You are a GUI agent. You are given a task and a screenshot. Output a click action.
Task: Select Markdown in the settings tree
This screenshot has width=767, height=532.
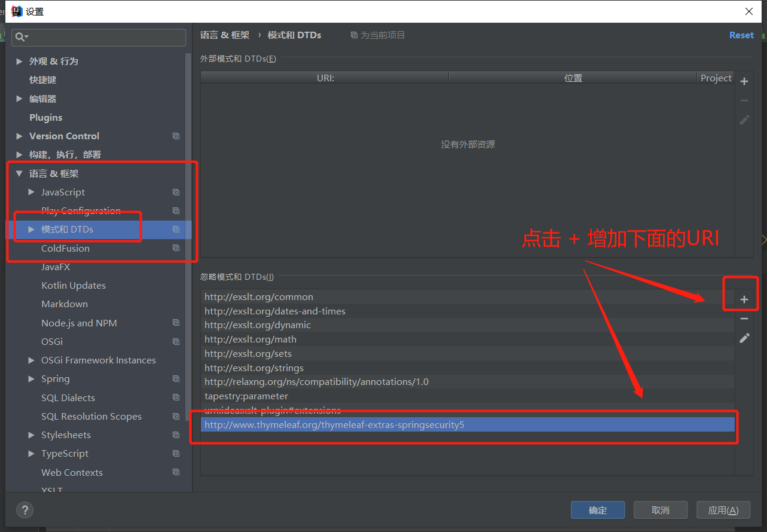[x=65, y=304]
